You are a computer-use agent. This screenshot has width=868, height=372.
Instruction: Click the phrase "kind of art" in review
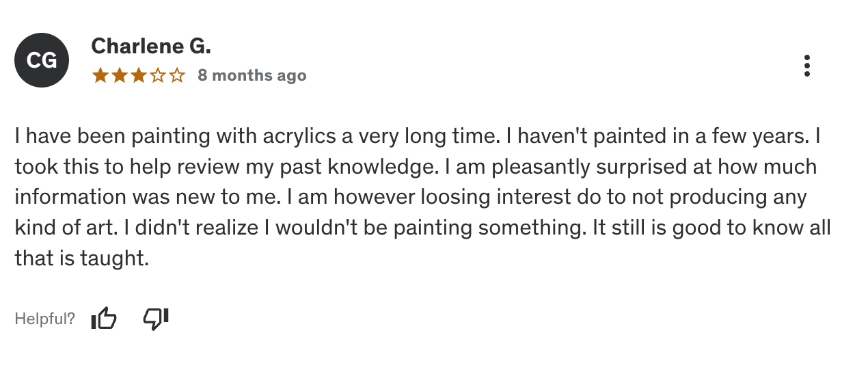pos(64,227)
